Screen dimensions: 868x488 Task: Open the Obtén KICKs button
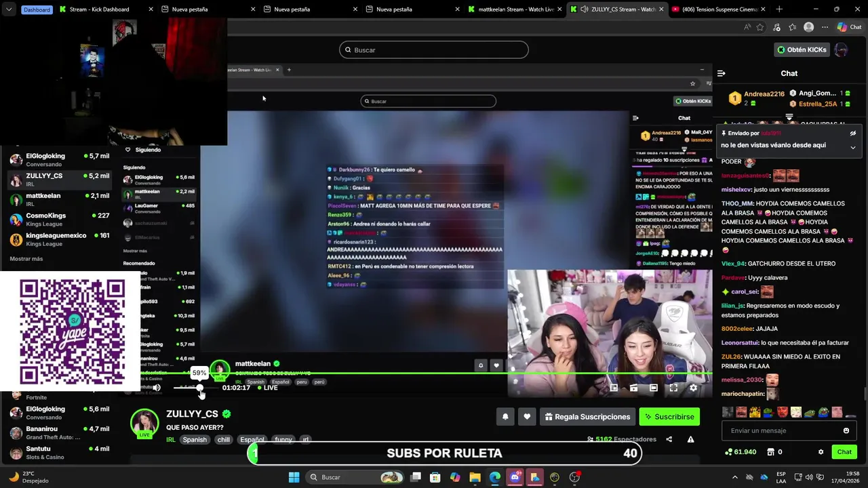tap(802, 49)
